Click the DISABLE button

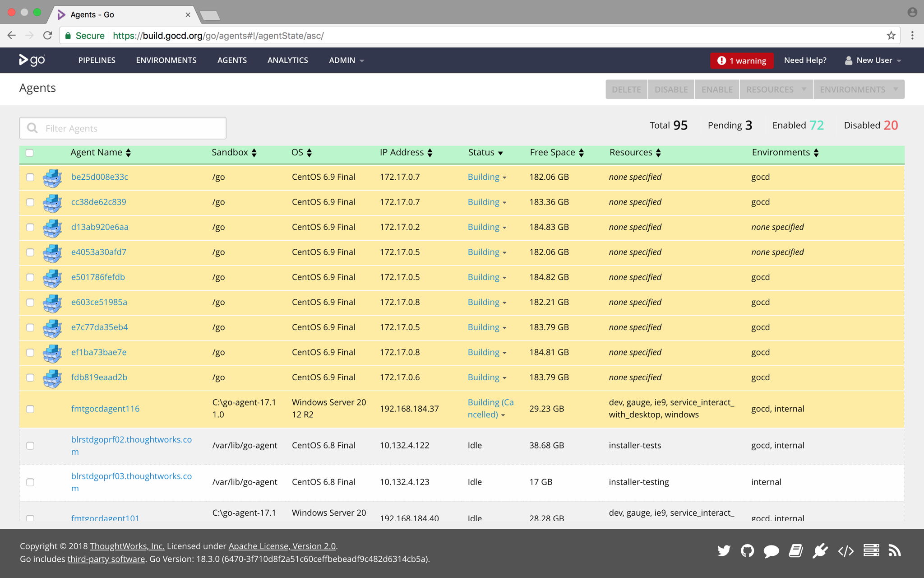click(x=671, y=89)
